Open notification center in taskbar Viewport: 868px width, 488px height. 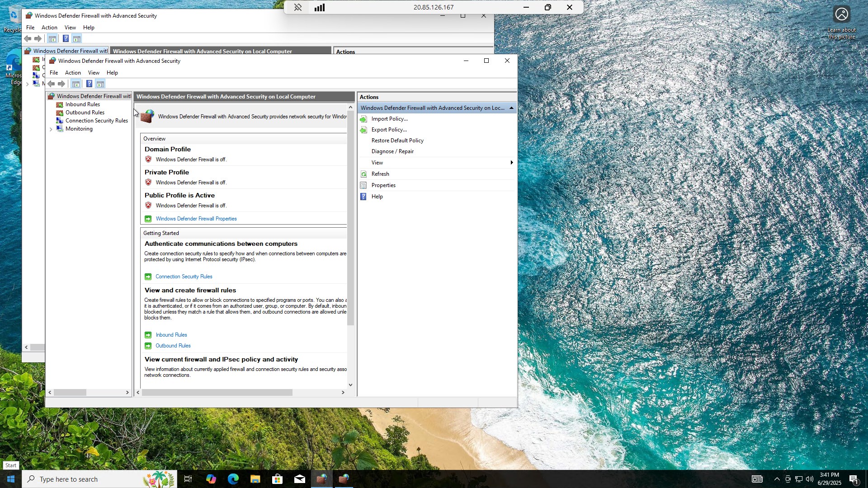coord(854,479)
